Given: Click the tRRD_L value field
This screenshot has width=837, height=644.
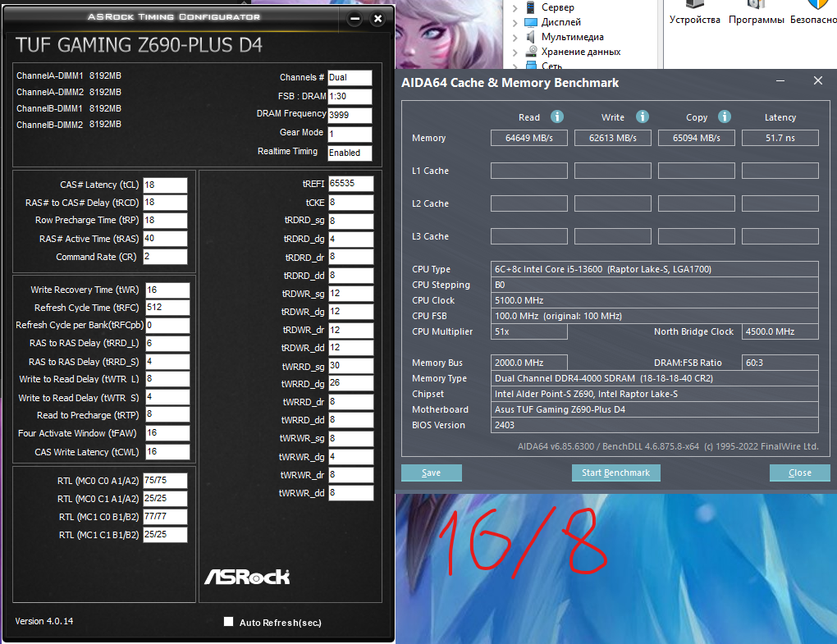Looking at the screenshot, I should click(167, 344).
